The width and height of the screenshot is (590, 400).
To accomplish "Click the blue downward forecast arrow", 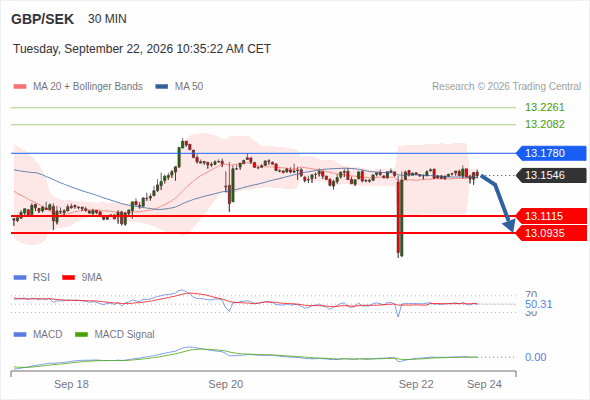I will (x=499, y=203).
